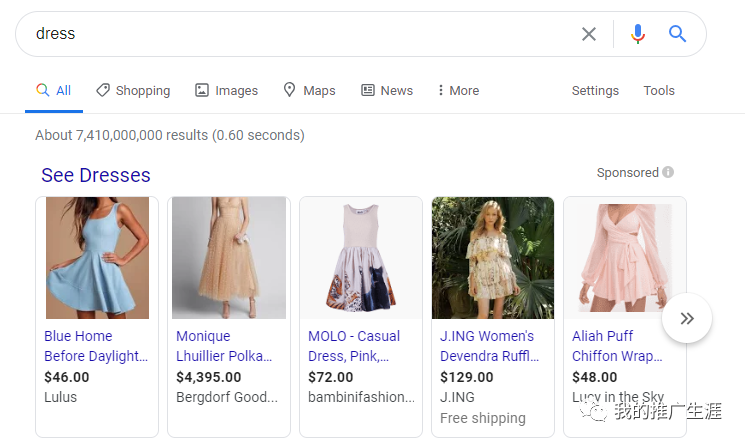Open the Maps results tab

click(309, 90)
